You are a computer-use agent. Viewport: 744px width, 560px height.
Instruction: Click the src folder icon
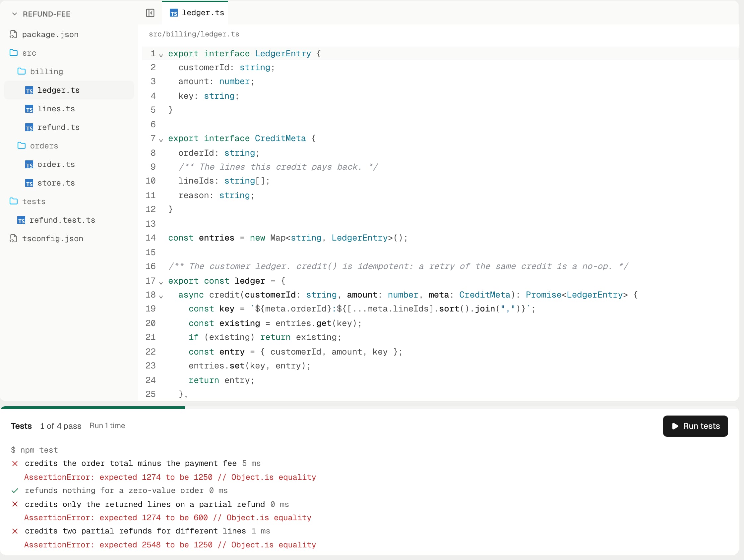pyautogui.click(x=14, y=53)
